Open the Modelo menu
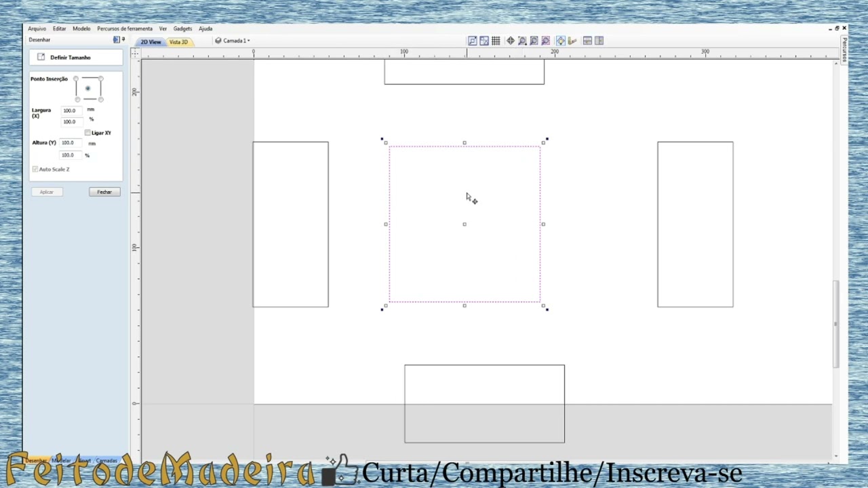Viewport: 868px width, 488px height. pos(81,28)
